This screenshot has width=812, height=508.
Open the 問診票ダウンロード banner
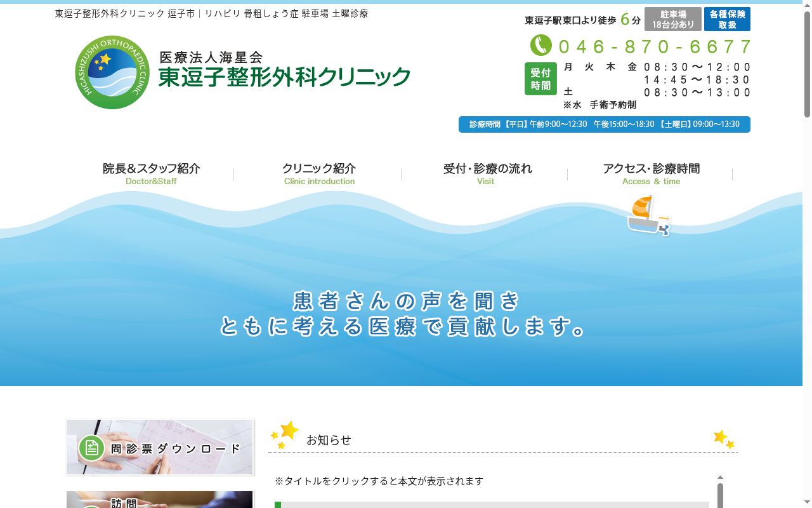pyautogui.click(x=160, y=447)
